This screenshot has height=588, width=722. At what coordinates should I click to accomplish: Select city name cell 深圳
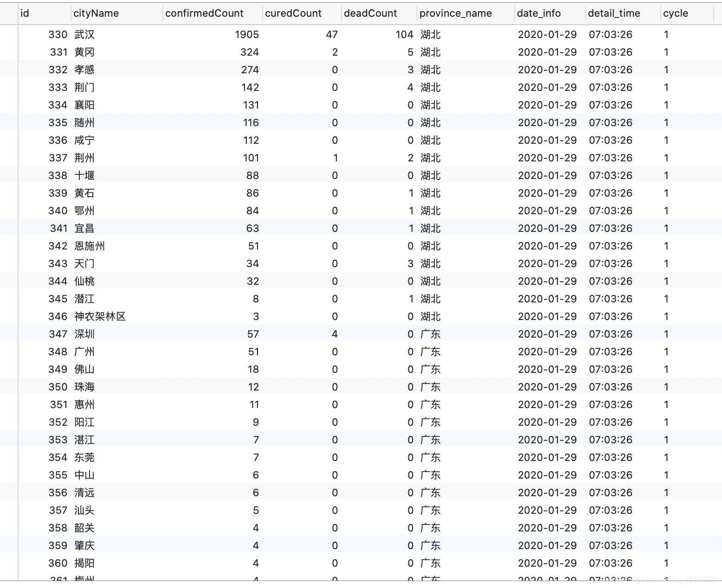(x=84, y=334)
